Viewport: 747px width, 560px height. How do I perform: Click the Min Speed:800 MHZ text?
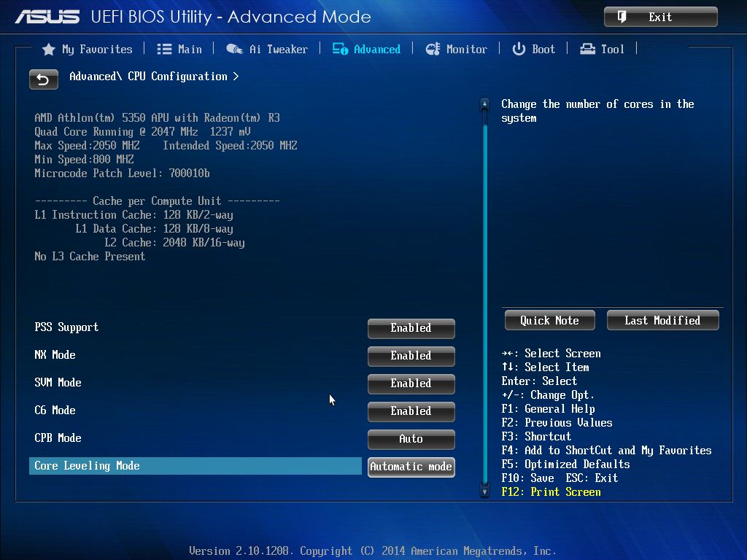pyautogui.click(x=84, y=160)
